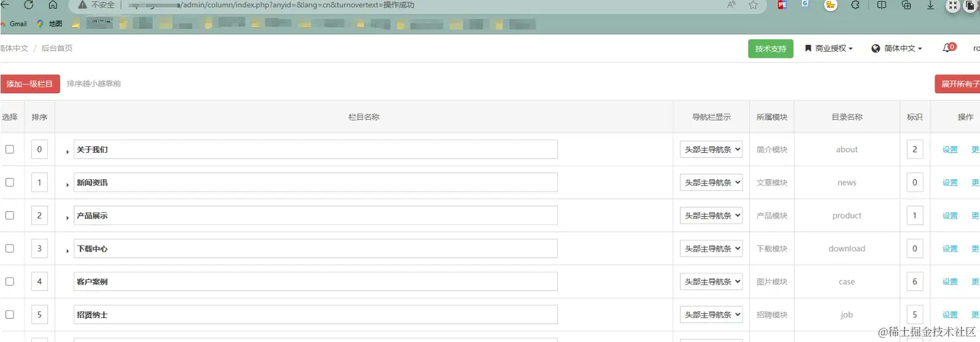Click the round shrink-arrows icon
Viewport: 980px width, 342px height.
coord(952,6)
